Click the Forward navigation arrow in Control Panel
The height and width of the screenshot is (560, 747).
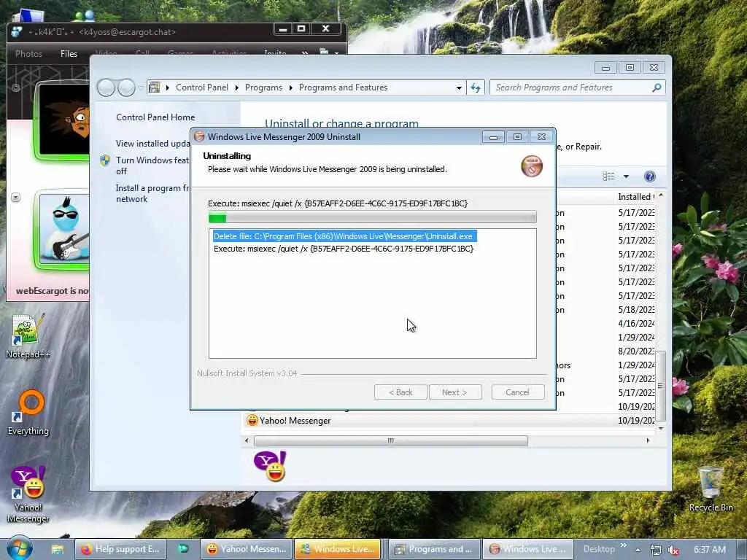point(126,87)
